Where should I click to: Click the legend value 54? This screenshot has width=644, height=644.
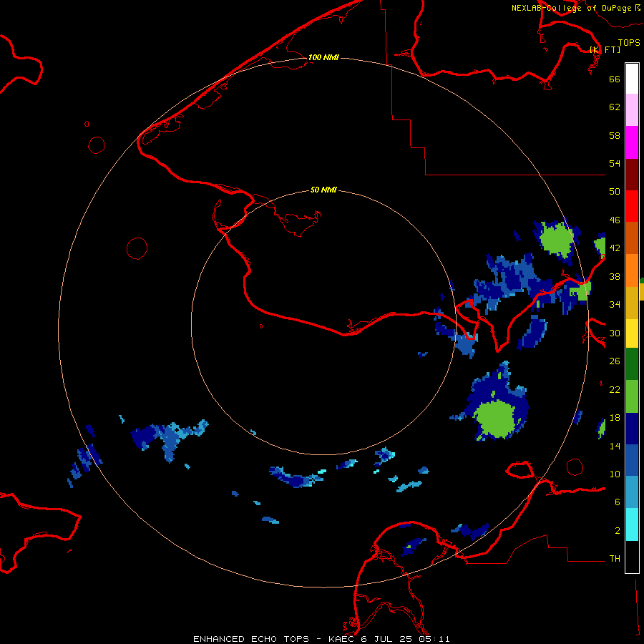click(615, 163)
